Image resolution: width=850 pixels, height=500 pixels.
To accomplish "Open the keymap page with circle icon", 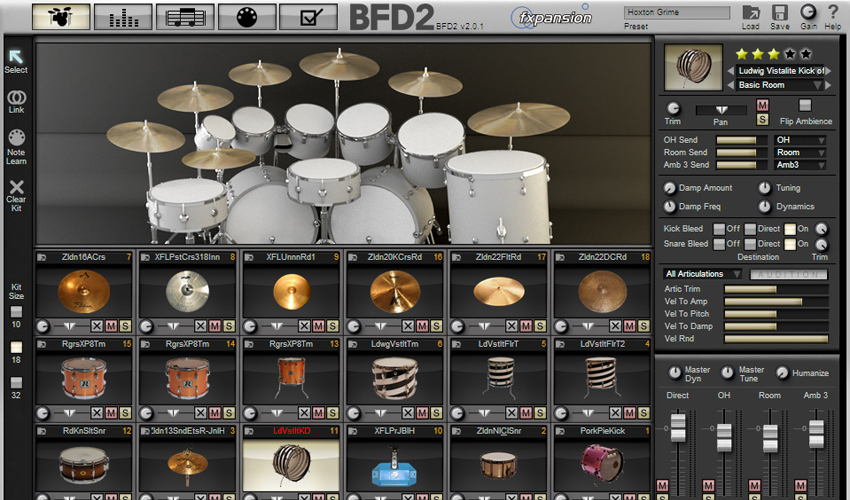I will tap(247, 16).
